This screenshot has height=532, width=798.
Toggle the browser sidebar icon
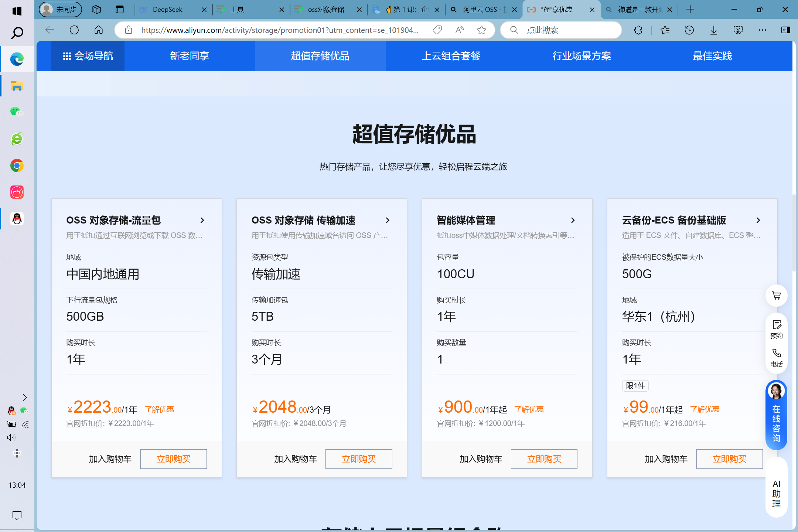click(786, 30)
